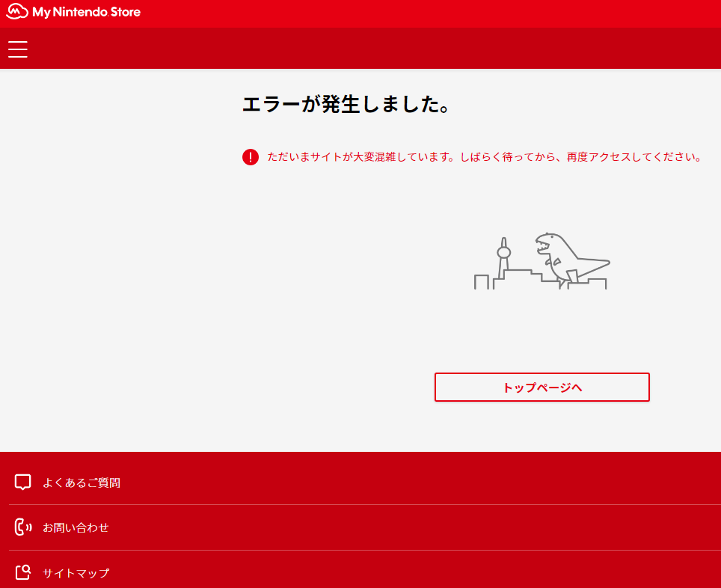Click the red site congestion error message

484,157
